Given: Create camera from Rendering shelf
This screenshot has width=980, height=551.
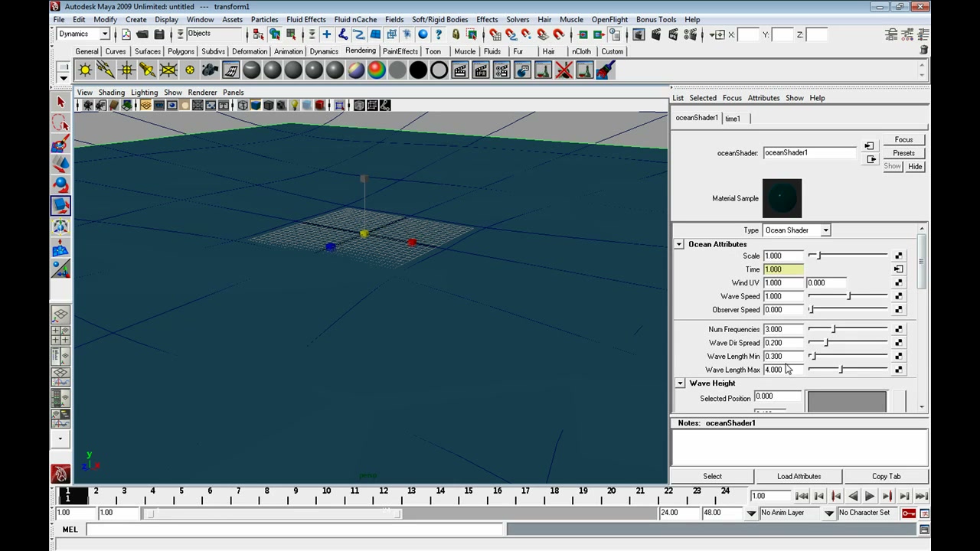Looking at the screenshot, I should (210, 70).
